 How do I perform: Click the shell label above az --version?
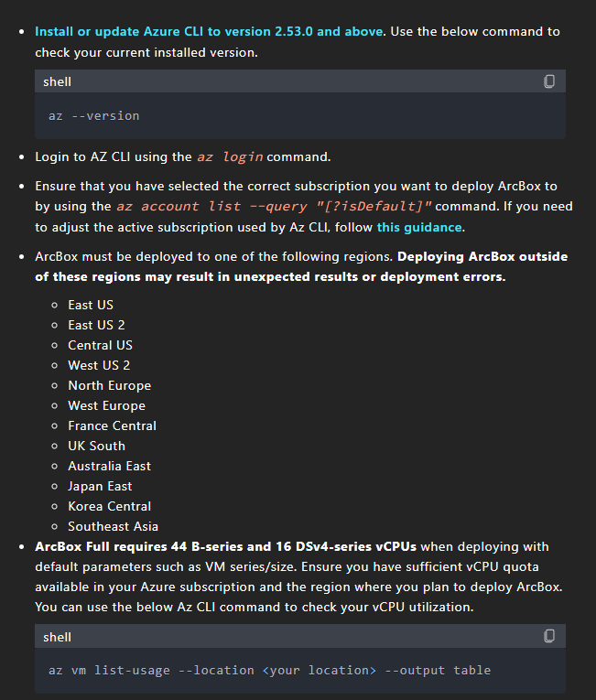pyautogui.click(x=57, y=82)
